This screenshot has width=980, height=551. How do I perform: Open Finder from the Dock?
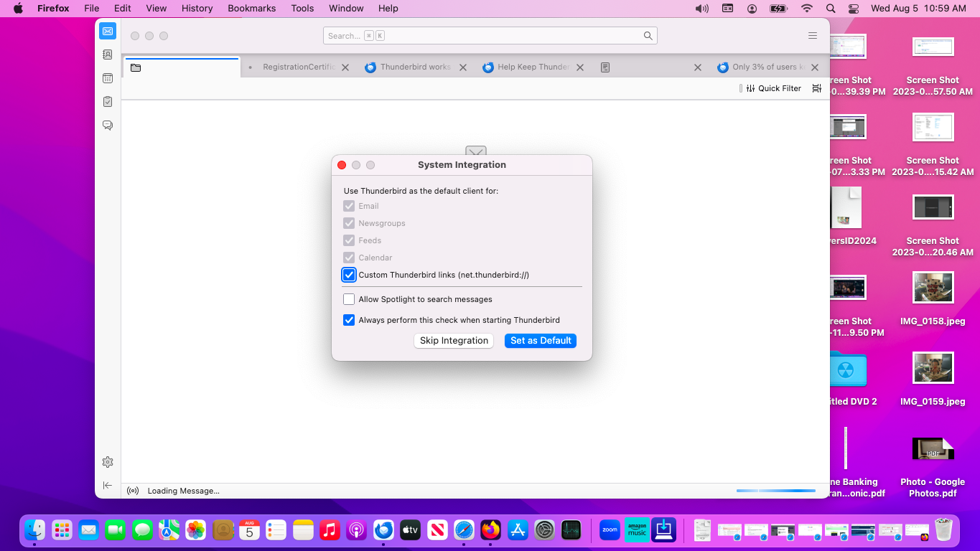(34, 530)
